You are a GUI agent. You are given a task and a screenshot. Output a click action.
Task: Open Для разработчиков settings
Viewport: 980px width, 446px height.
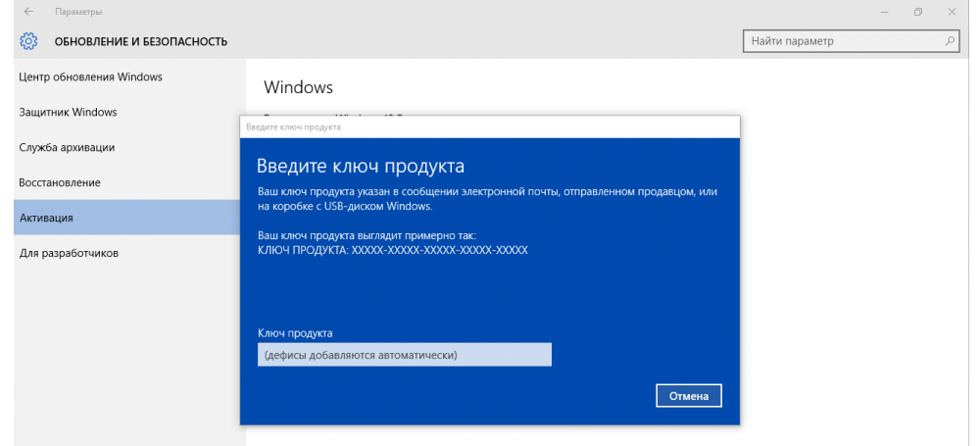[x=69, y=253]
